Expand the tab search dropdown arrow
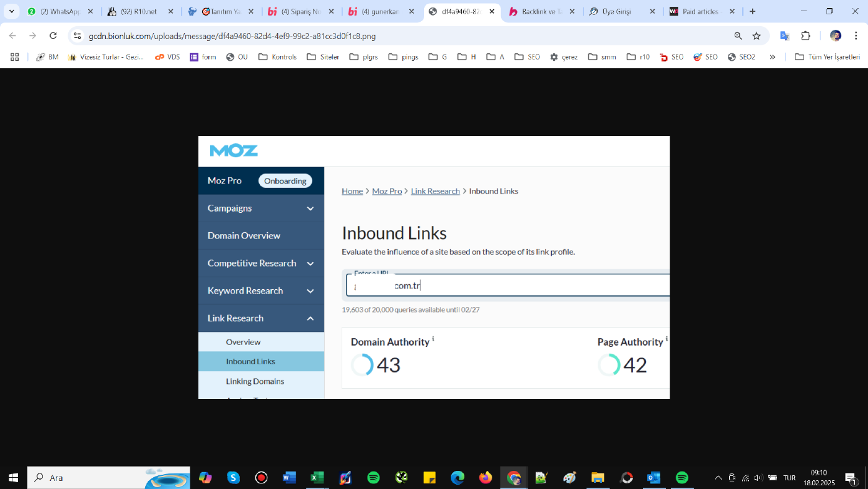The width and height of the screenshot is (868, 489). 11,11
